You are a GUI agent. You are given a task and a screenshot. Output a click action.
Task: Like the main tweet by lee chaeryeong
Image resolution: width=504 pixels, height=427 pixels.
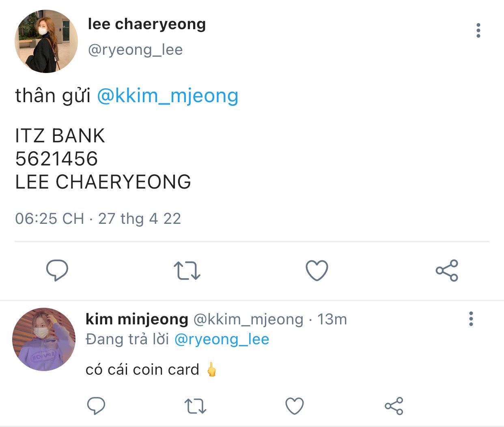[317, 270]
